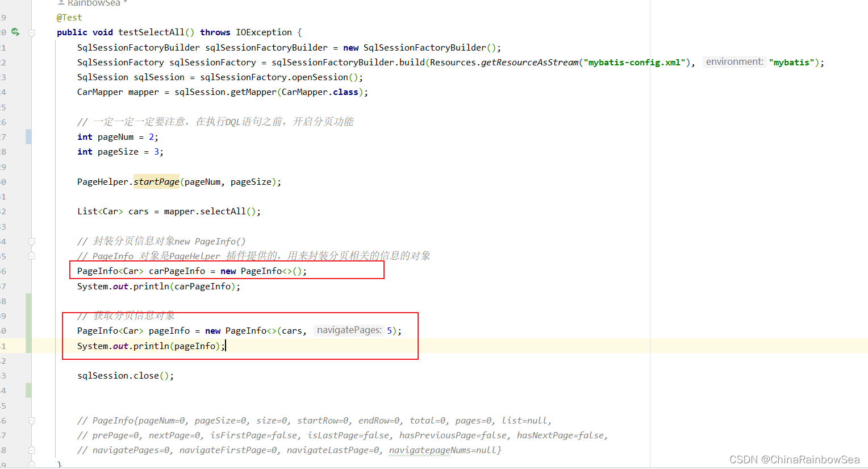Click green change marker near line 44

click(x=28, y=390)
